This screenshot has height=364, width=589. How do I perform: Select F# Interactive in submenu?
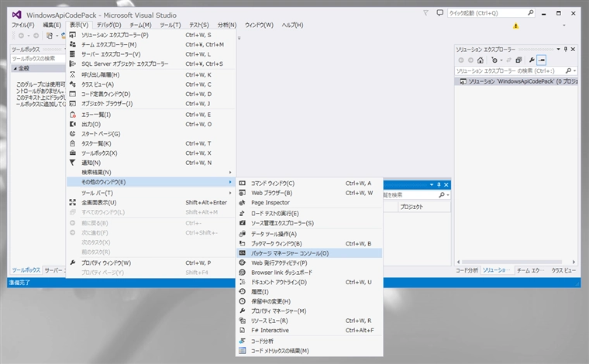coord(309,330)
